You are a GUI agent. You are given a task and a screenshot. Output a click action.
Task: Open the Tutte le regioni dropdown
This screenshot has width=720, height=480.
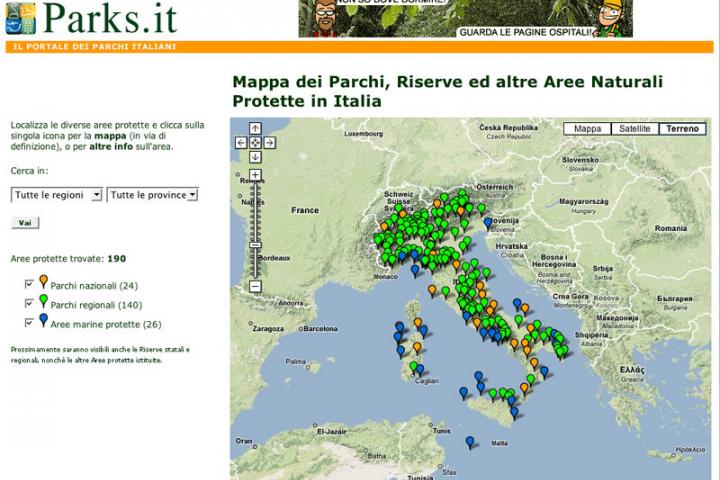[56, 195]
